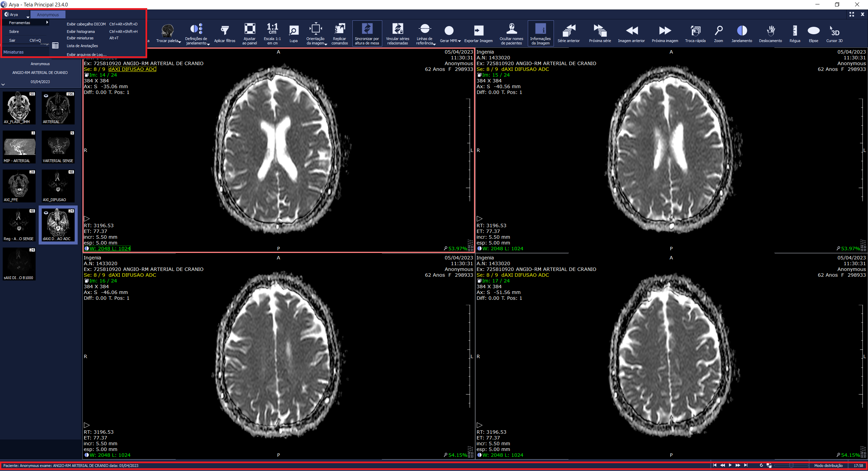Click the grid layout icon at top right
Viewport: 868px width, 471px height.
(852, 14)
